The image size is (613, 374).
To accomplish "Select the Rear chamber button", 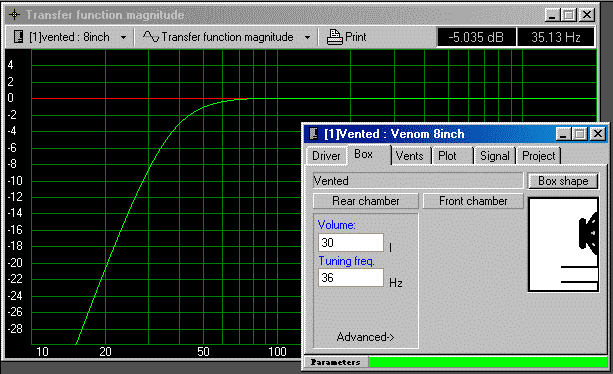I will [366, 201].
